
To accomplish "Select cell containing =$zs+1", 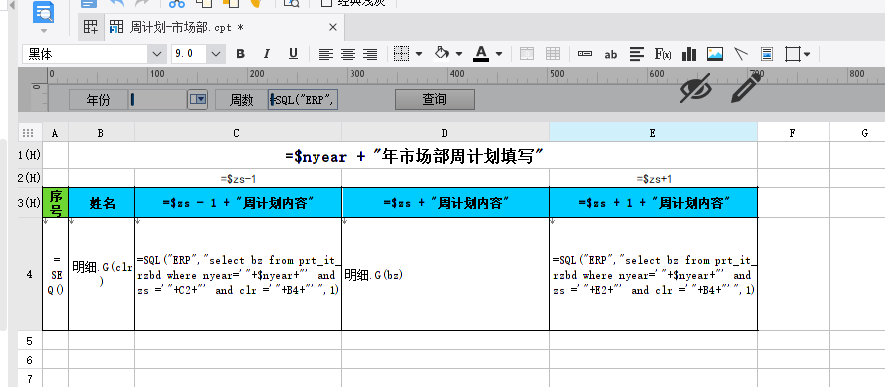I will pos(653,179).
